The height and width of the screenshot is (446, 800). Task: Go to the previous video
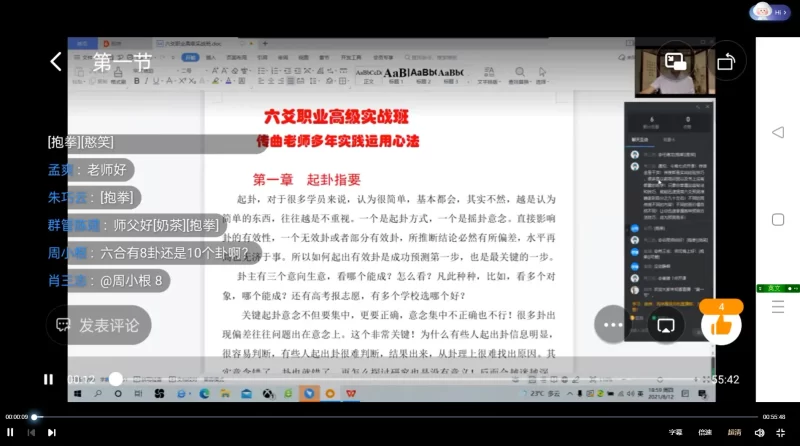(31, 432)
